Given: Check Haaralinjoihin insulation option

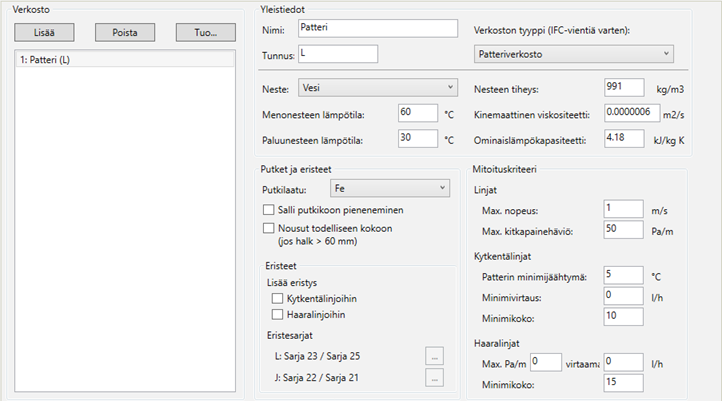Looking at the screenshot, I should (x=277, y=314).
